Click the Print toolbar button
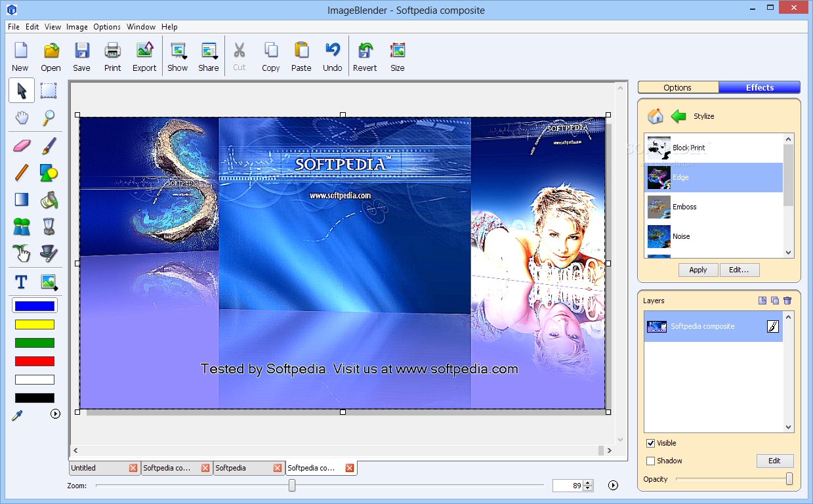This screenshot has width=813, height=504. (x=112, y=57)
